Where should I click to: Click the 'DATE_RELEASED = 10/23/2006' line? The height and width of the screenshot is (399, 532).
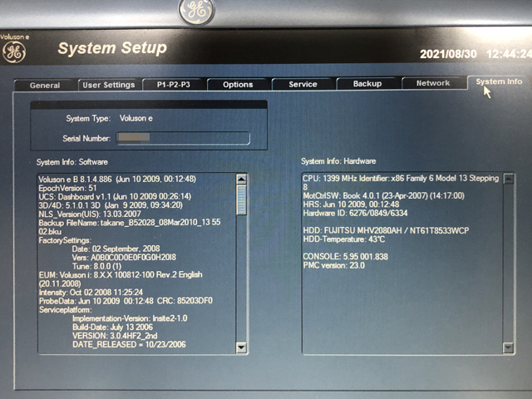129,344
